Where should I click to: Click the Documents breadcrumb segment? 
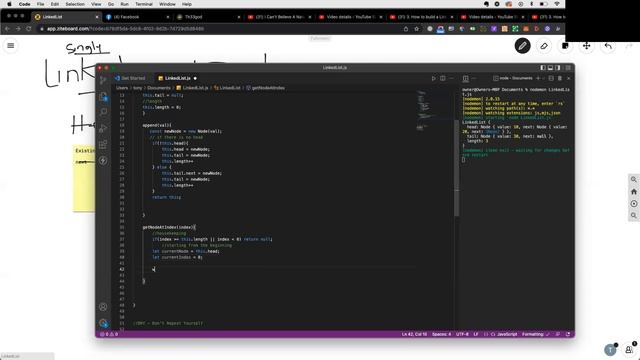pyautogui.click(x=159, y=88)
